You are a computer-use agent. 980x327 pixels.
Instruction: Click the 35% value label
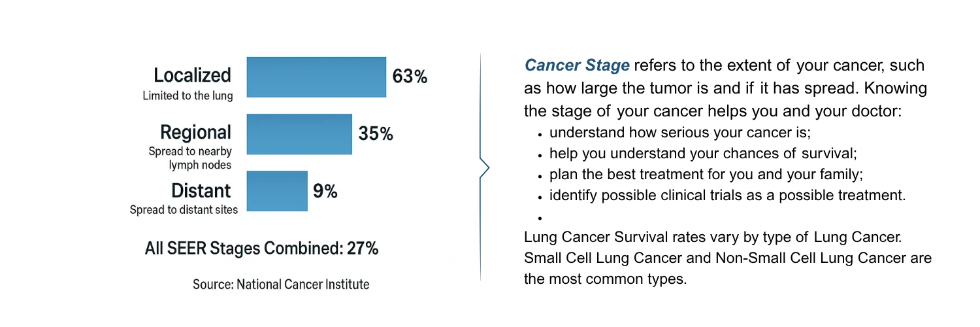pos(376,134)
